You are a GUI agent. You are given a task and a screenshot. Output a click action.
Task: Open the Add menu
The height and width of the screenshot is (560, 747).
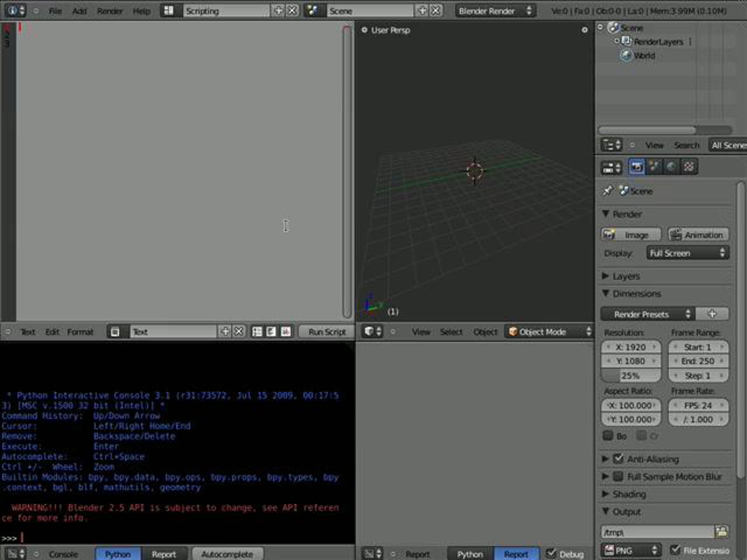[80, 11]
